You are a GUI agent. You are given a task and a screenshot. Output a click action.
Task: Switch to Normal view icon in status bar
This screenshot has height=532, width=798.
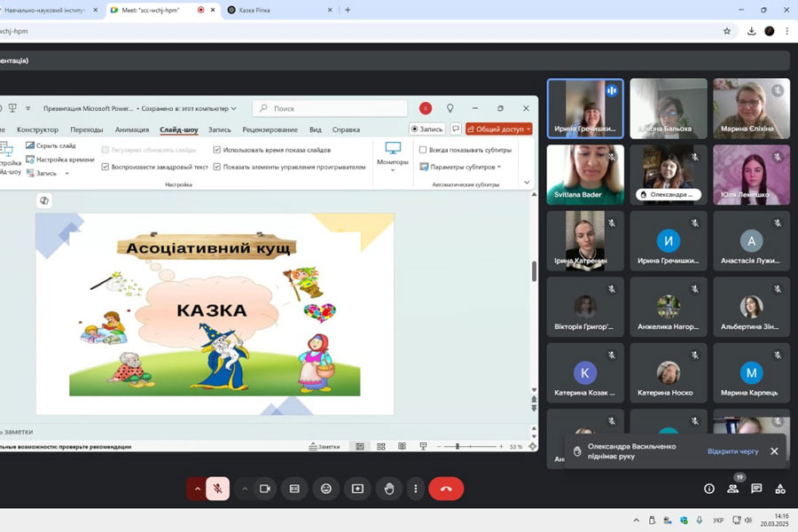click(360, 447)
